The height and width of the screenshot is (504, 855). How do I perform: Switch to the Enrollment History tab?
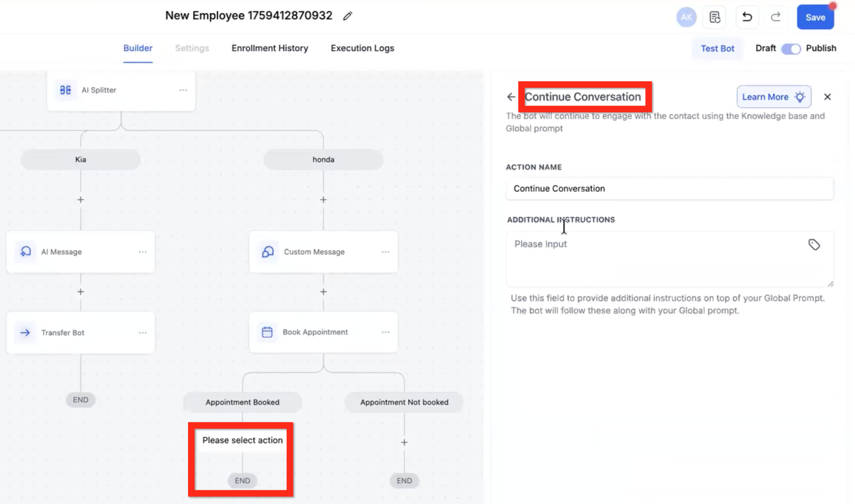point(270,48)
